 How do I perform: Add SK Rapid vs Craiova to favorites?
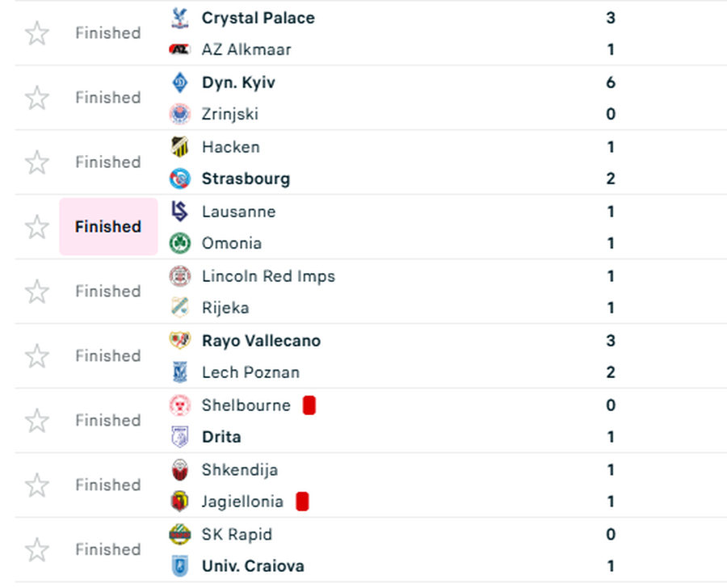tap(37, 550)
